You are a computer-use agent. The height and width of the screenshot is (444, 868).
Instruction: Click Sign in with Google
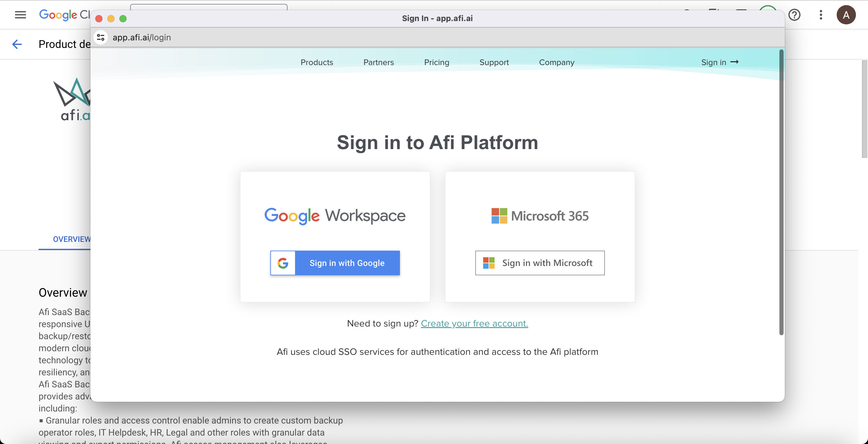tap(347, 263)
